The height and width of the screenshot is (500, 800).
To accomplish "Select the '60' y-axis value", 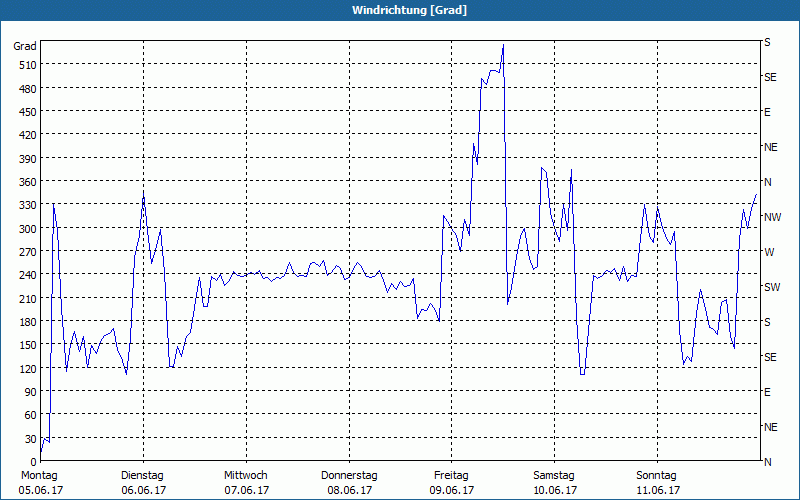I will [x=31, y=415].
